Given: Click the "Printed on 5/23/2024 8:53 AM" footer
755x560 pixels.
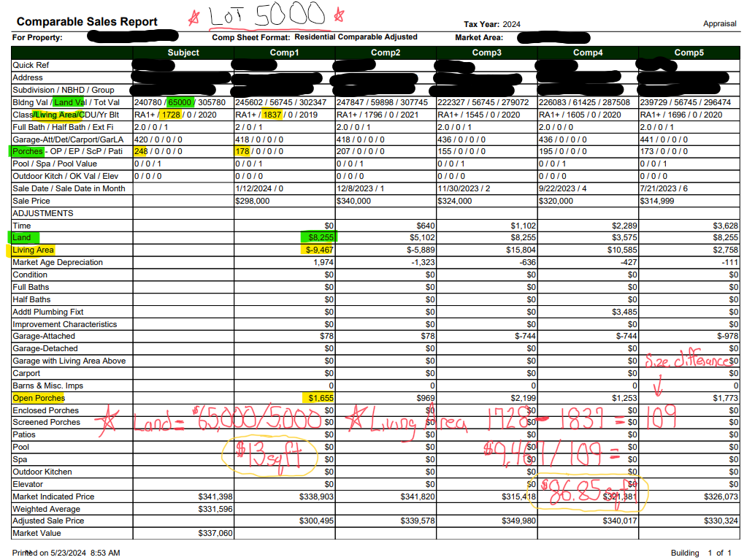Looking at the screenshot, I should pyautogui.click(x=66, y=553).
